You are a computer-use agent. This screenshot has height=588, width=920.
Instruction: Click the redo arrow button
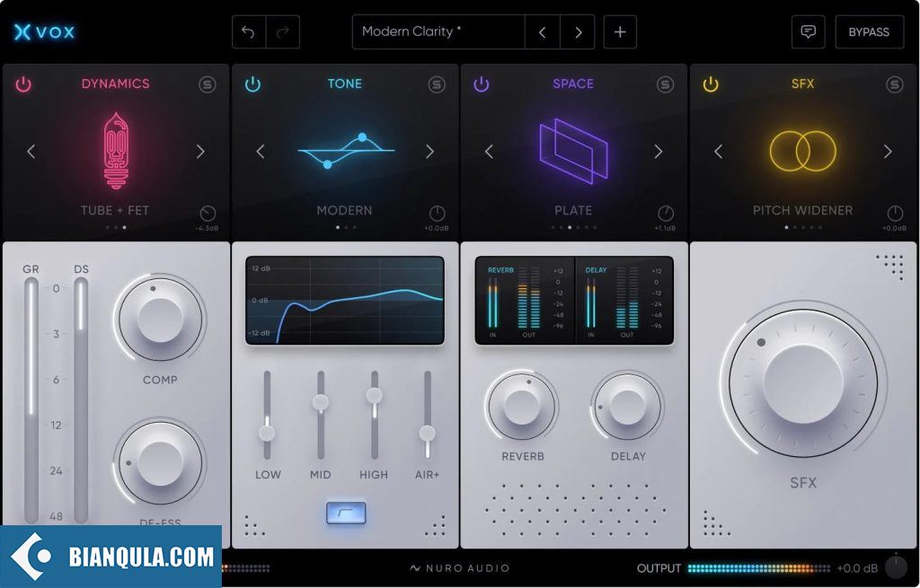283,31
